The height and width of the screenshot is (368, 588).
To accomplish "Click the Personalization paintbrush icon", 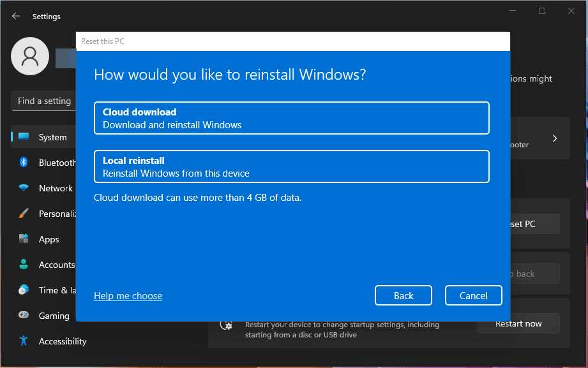I will (x=24, y=213).
